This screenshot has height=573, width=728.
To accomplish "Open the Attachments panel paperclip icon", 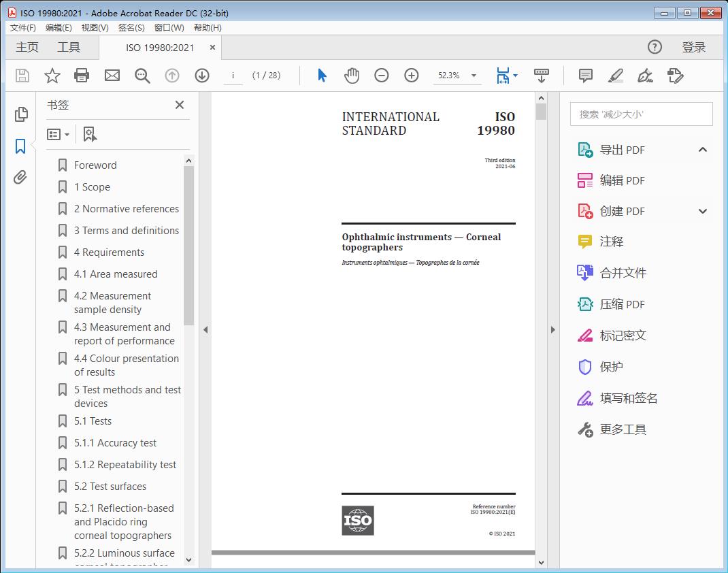I will (20, 178).
